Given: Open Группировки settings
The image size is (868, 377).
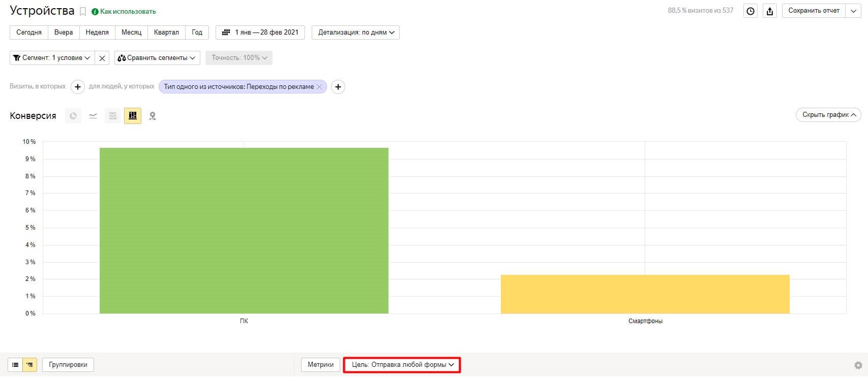Looking at the screenshot, I should pyautogui.click(x=68, y=365).
